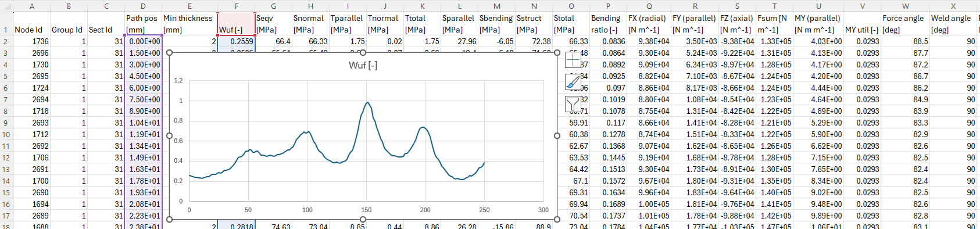Click FX value 9.38E+04

click(x=649, y=41)
